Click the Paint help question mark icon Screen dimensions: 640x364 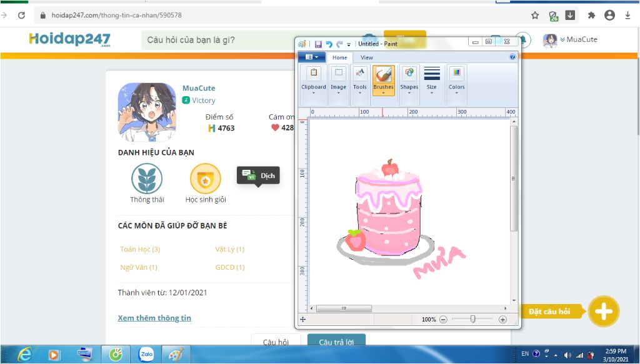pyautogui.click(x=514, y=57)
